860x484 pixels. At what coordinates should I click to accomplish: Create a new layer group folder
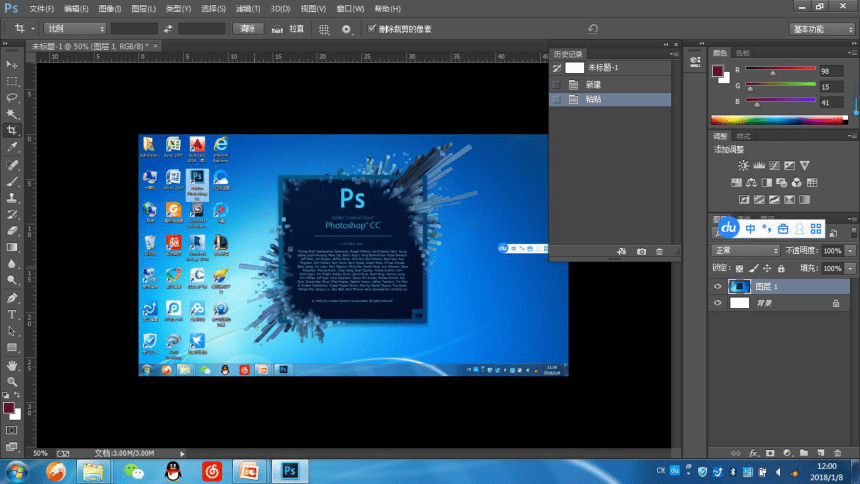click(x=804, y=453)
